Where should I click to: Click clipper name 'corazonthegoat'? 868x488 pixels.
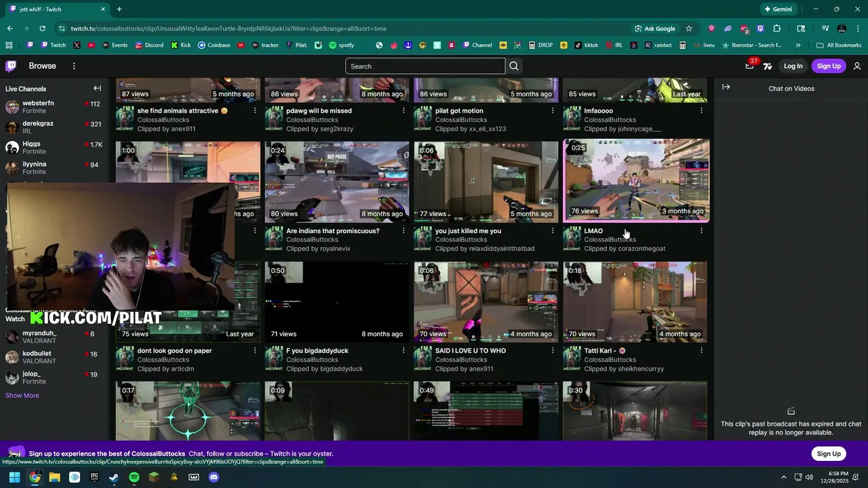(x=642, y=249)
